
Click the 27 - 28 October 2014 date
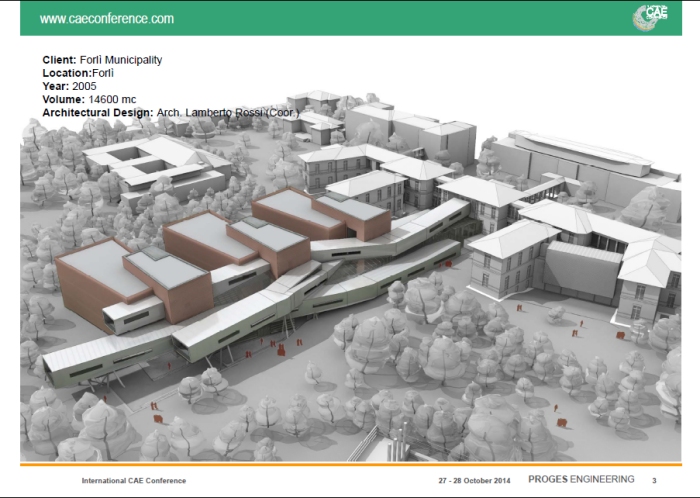tap(474, 481)
